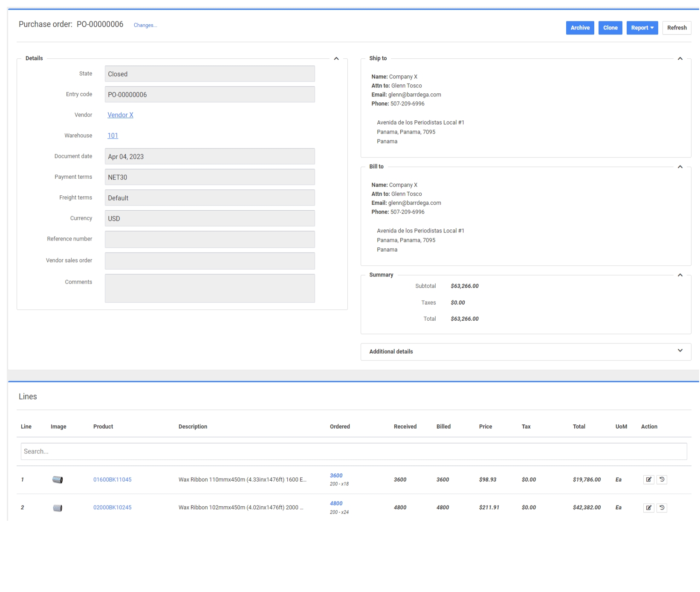Collapse the Bill to panel
The height and width of the screenshot is (592, 700).
680,167
